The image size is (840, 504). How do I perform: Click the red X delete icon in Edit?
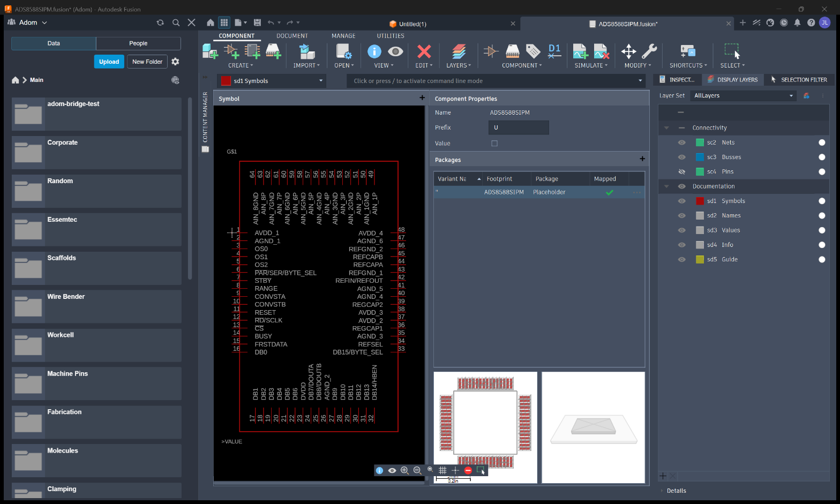[x=424, y=51]
